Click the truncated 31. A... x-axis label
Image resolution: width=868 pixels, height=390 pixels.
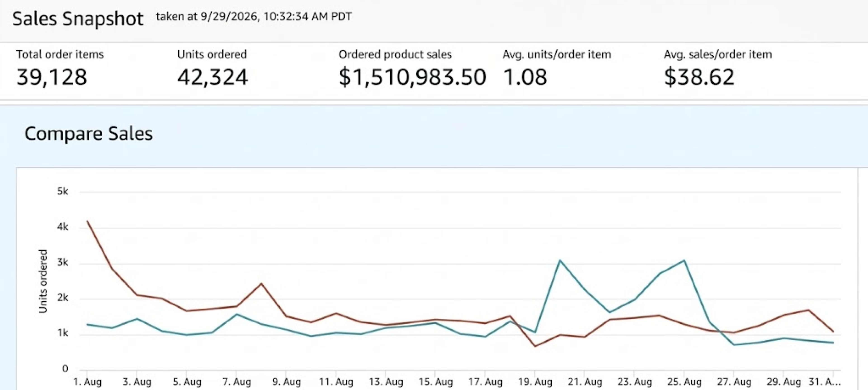(x=825, y=382)
